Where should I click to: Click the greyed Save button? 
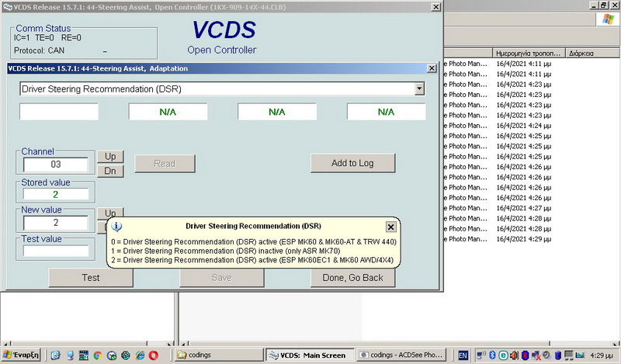(x=222, y=278)
